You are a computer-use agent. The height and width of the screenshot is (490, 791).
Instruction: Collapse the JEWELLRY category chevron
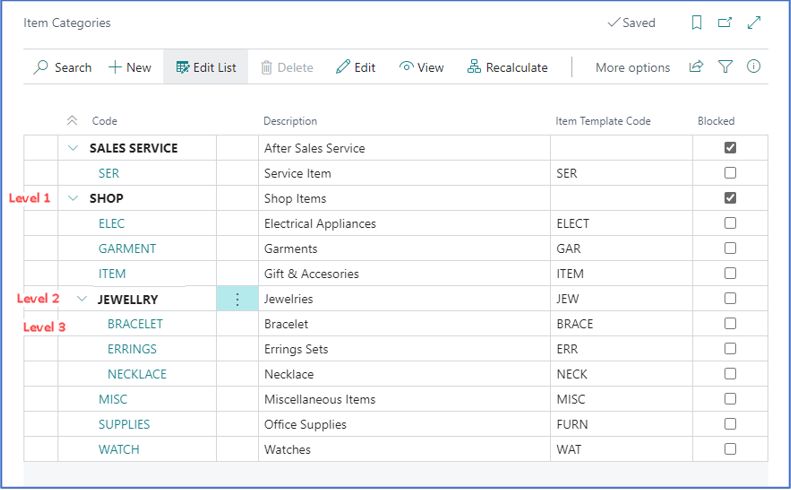pyautogui.click(x=82, y=299)
